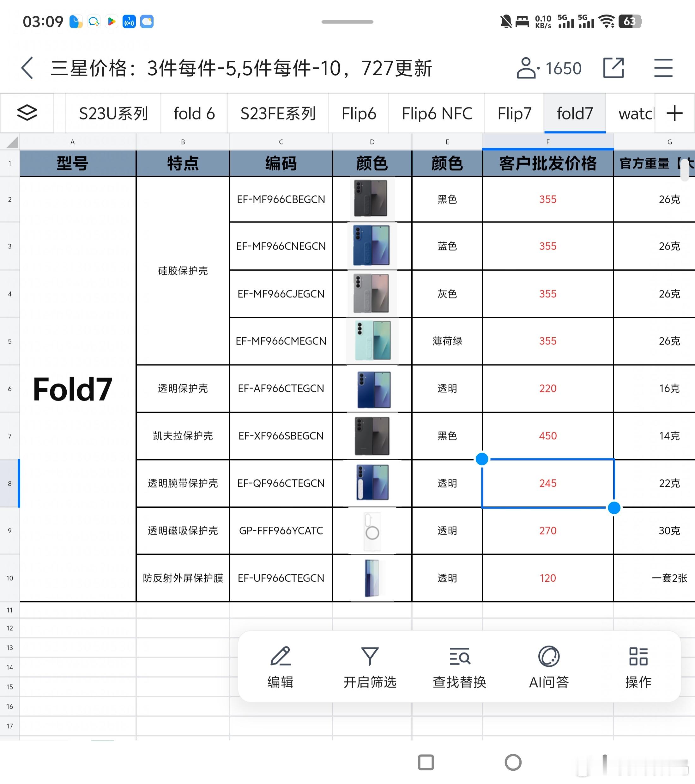Add a new sheet with plus icon
The height and width of the screenshot is (784, 695).
click(674, 113)
